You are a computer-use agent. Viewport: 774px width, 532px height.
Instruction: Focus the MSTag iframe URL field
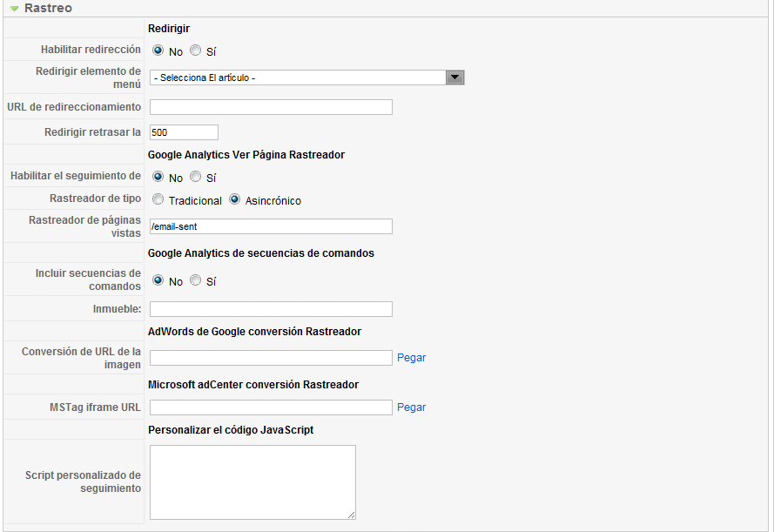(x=271, y=407)
